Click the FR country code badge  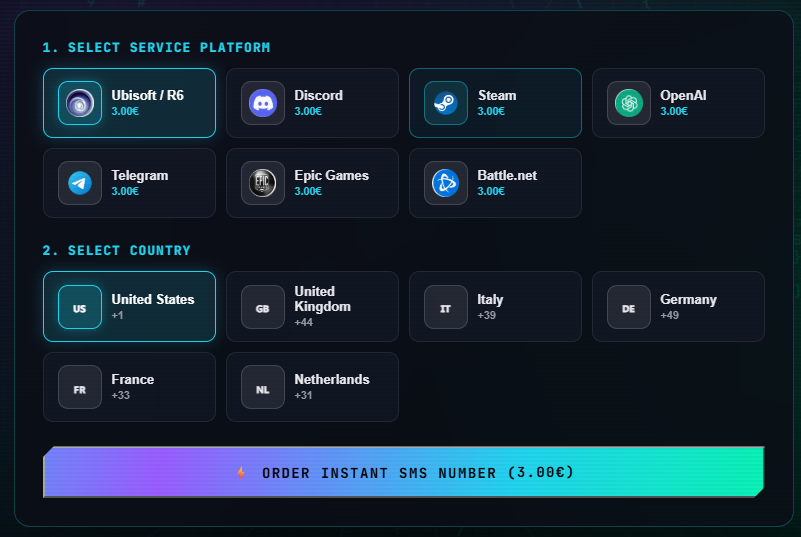point(80,387)
